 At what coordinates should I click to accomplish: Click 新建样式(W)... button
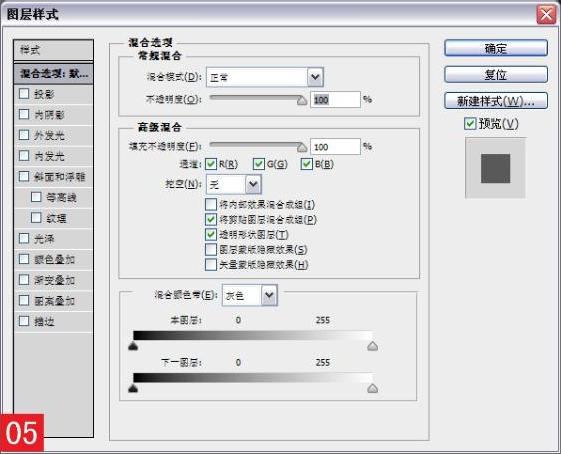[x=496, y=101]
